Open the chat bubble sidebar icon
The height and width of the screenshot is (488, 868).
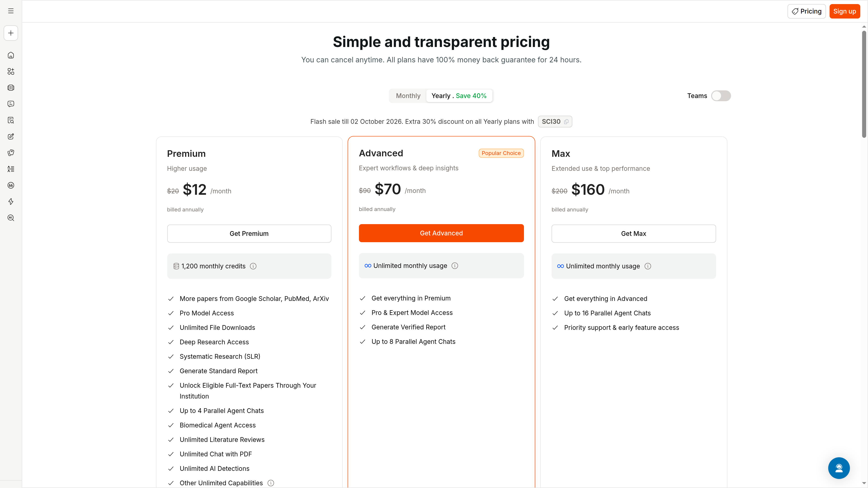pos(11,104)
